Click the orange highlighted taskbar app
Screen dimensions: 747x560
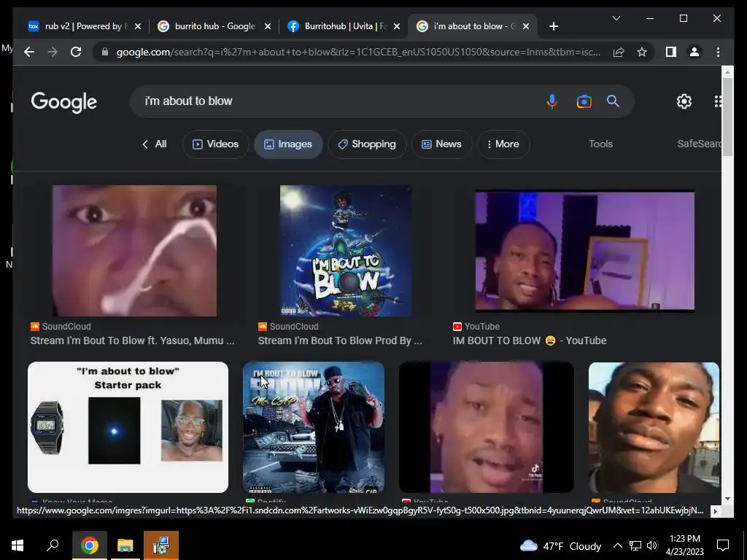(x=161, y=545)
